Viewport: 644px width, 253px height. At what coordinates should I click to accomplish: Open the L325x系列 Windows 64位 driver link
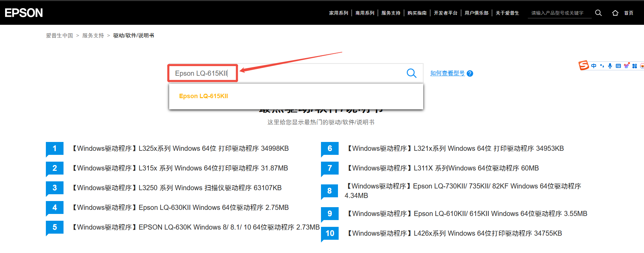point(180,148)
